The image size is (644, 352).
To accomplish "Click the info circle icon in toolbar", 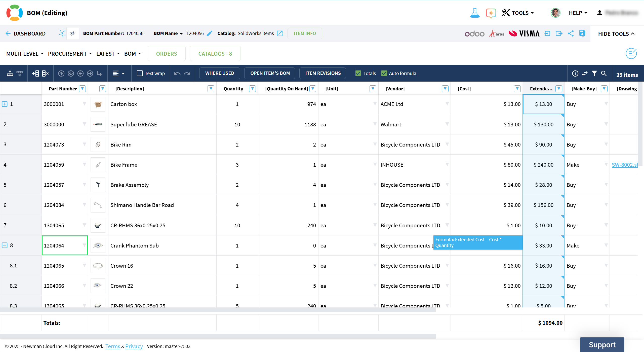I will [x=575, y=73].
